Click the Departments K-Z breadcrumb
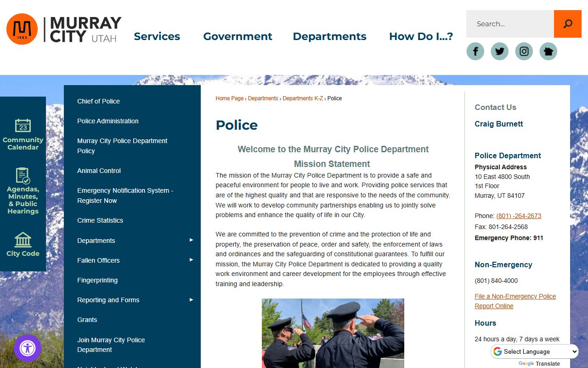 click(303, 98)
